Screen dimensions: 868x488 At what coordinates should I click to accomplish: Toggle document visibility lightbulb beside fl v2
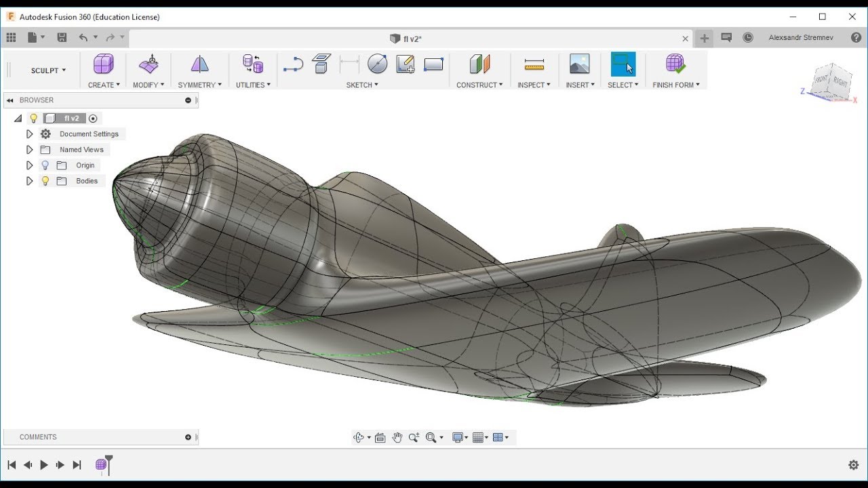tap(34, 118)
